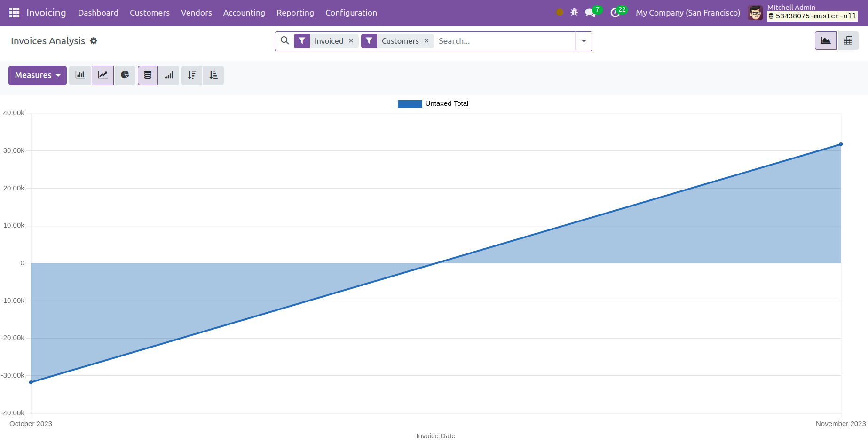Toggle the Untaxed Total legend swatch
This screenshot has width=868, height=443.
coord(410,104)
